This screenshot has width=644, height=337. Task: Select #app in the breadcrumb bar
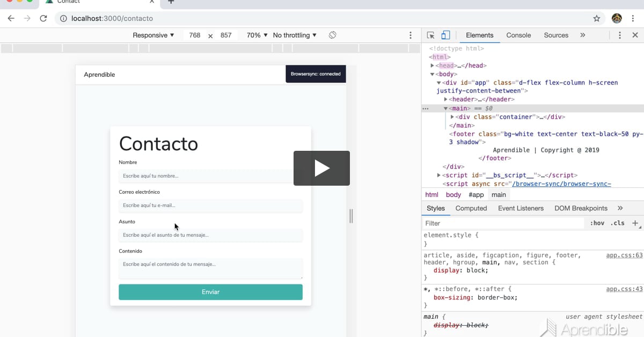coord(476,195)
